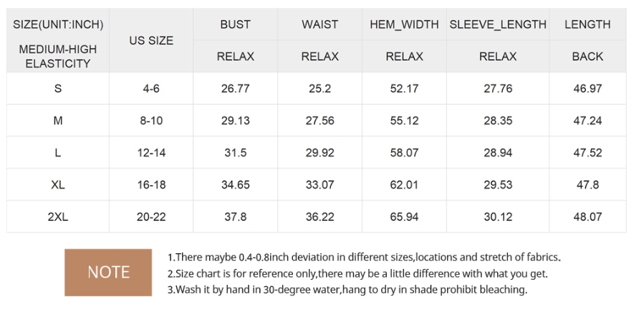This screenshot has width=644, height=312.
Task: Click the MEDIUM-HIGH ELASTICITY header text
Action: [58, 57]
